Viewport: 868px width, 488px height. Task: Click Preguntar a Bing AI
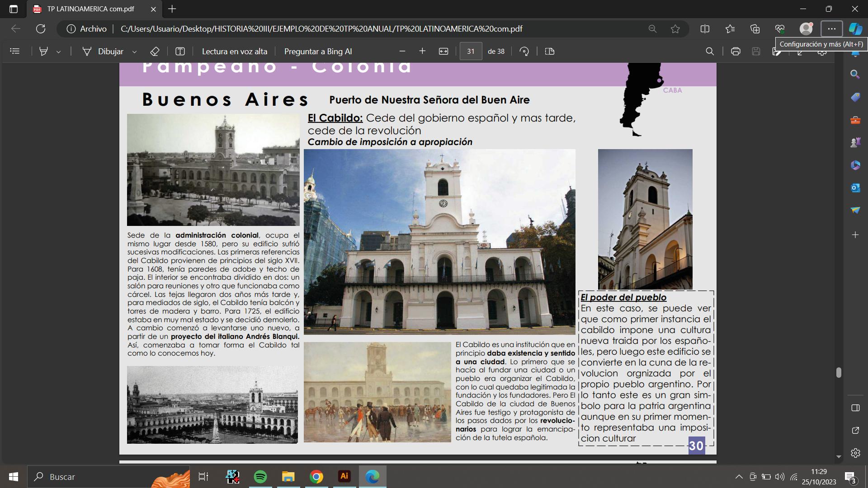tap(318, 52)
